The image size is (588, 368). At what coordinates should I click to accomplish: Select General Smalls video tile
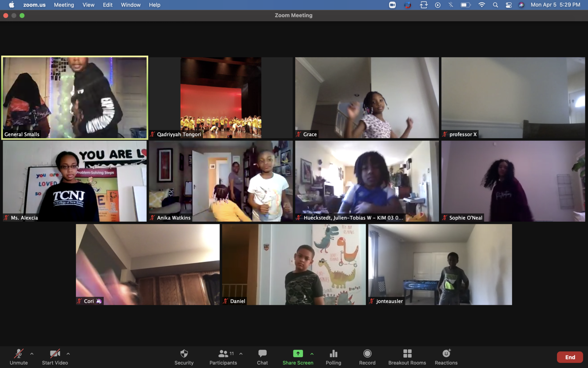click(75, 98)
